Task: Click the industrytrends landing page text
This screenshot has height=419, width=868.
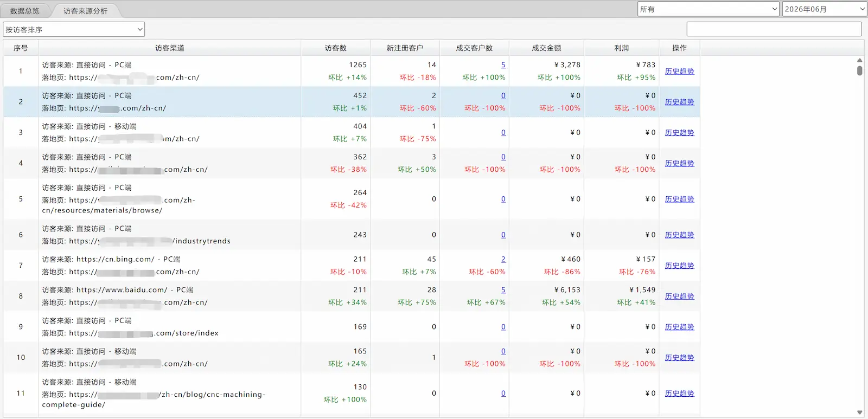Action: [136, 241]
